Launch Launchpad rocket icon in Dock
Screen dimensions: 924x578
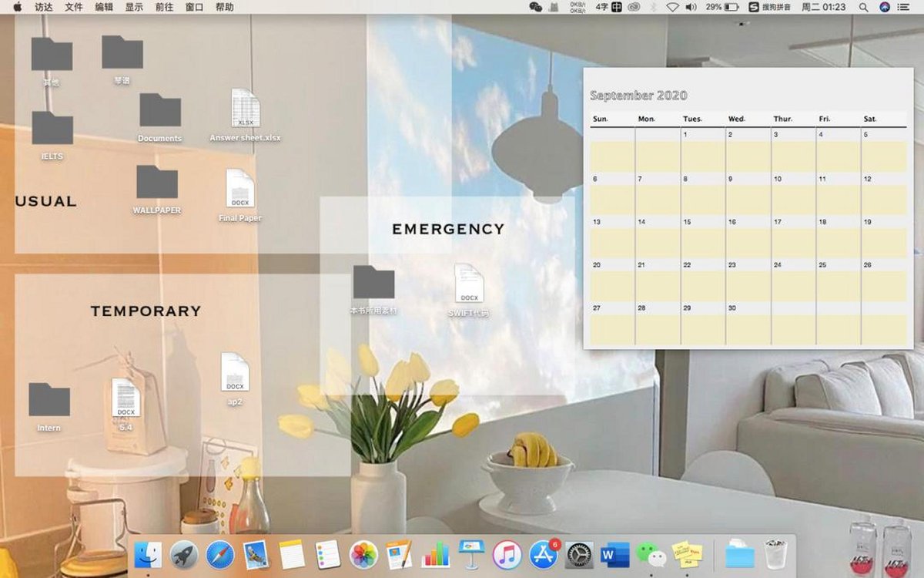[184, 554]
